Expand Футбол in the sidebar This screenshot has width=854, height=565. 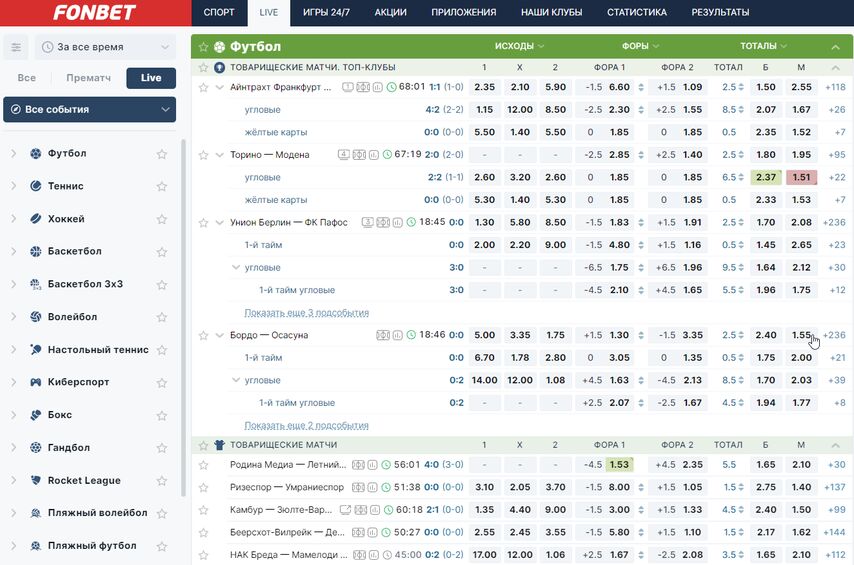click(x=14, y=154)
